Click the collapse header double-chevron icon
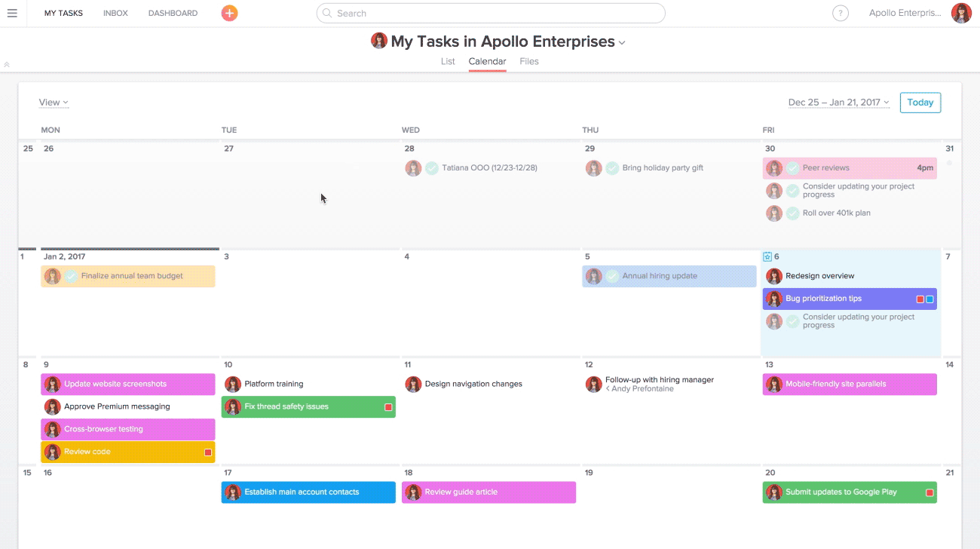This screenshot has height=549, width=980. (x=7, y=65)
